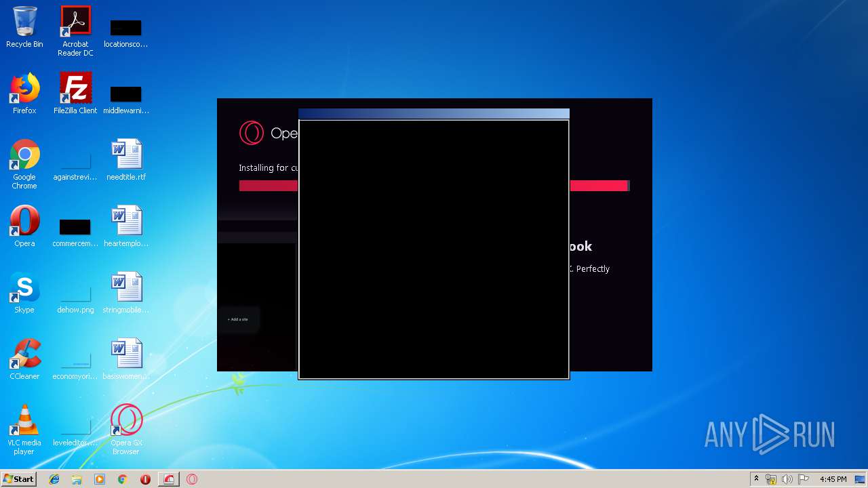
Task: Show hidden system tray icons
Action: click(x=756, y=479)
